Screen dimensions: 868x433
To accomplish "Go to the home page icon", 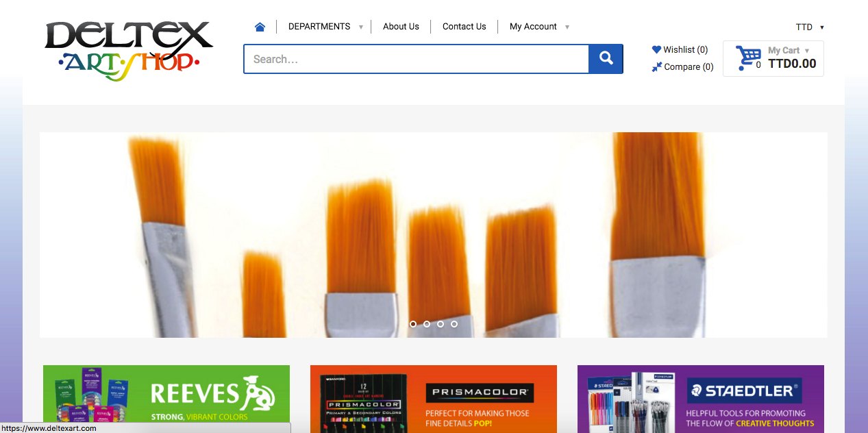I will point(260,27).
